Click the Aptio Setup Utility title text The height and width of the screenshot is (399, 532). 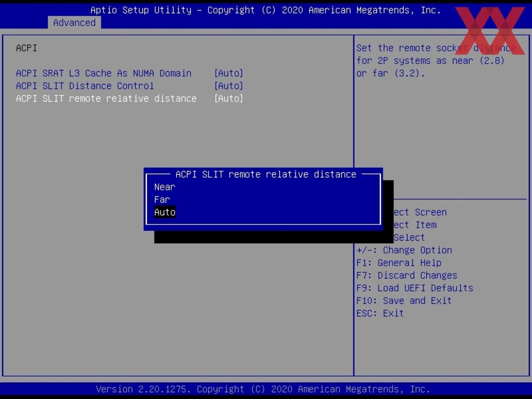pyautogui.click(x=266, y=10)
